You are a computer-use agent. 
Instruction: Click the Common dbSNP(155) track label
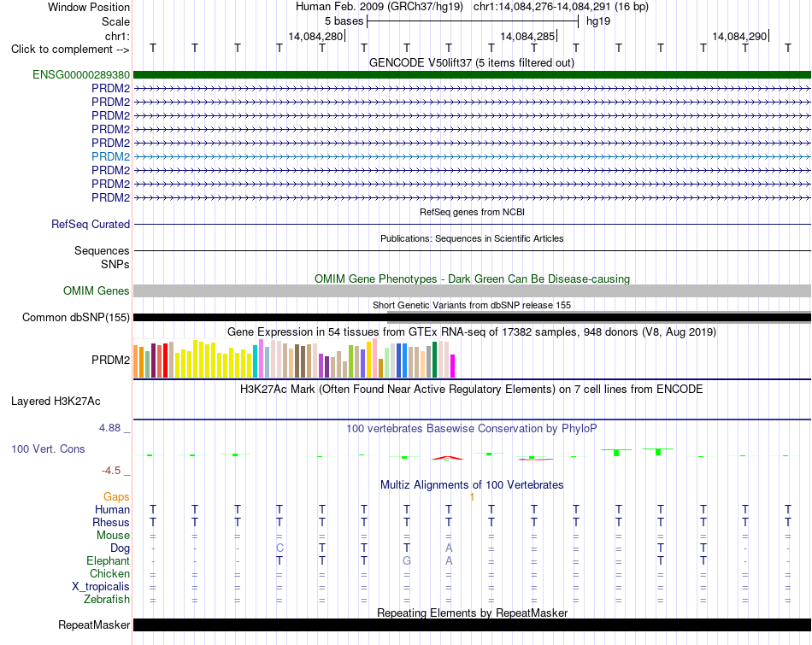click(75, 317)
